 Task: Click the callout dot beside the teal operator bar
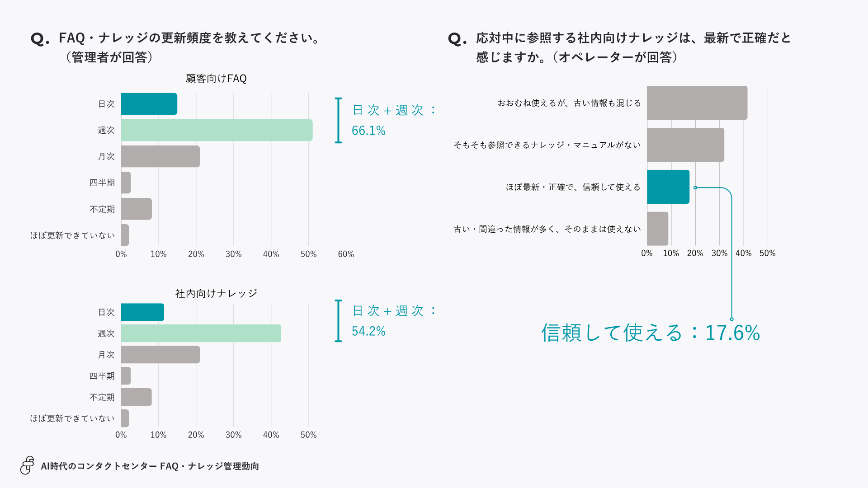(695, 188)
